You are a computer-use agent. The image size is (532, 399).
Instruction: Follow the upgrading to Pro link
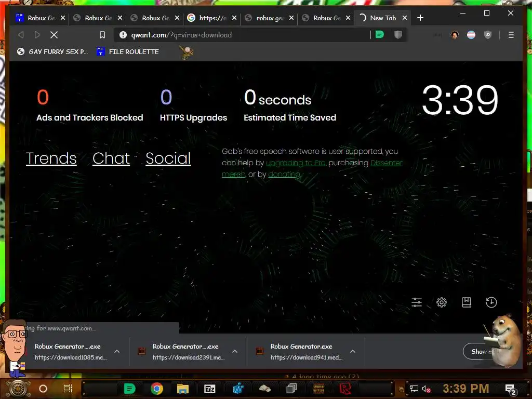click(296, 163)
